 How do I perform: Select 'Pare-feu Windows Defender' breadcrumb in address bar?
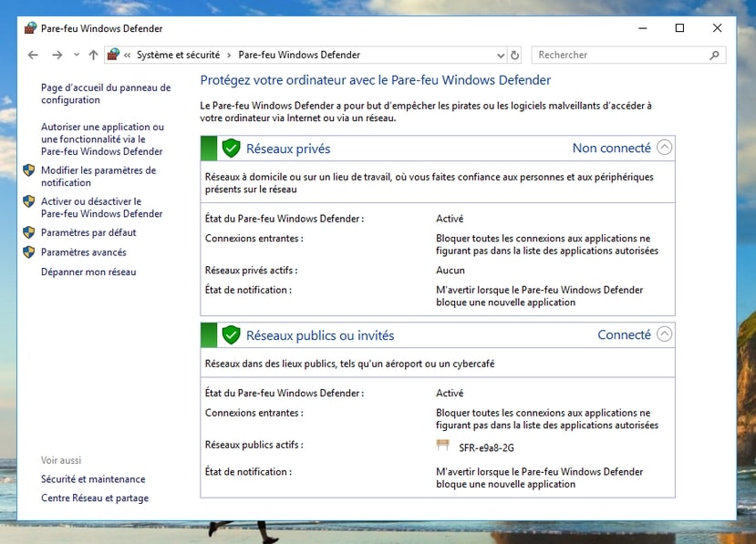(299, 55)
